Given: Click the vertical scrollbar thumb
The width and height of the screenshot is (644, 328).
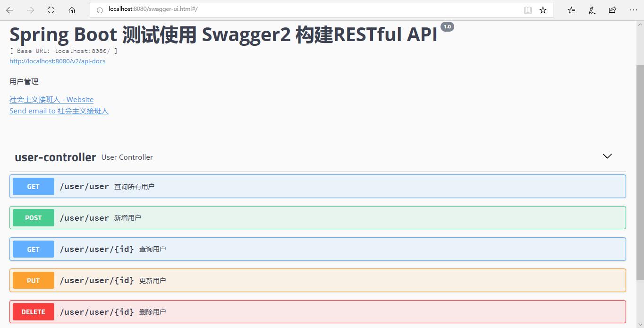Looking at the screenshot, I should coord(640,173).
